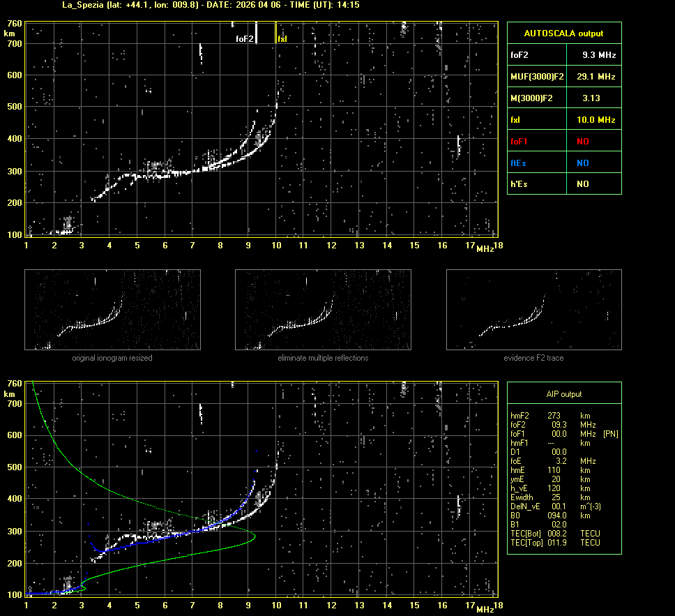Click the MUF(3000)F2 29.1 MHz value

click(x=598, y=76)
